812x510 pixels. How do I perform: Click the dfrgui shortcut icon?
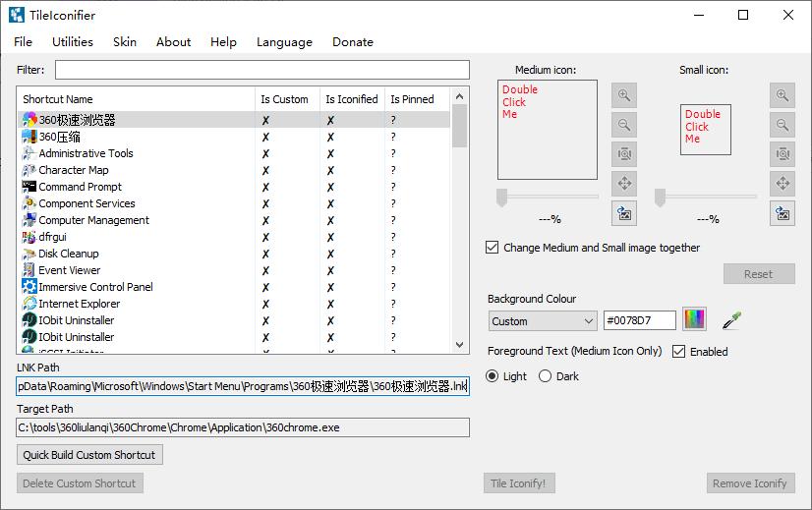click(x=29, y=237)
